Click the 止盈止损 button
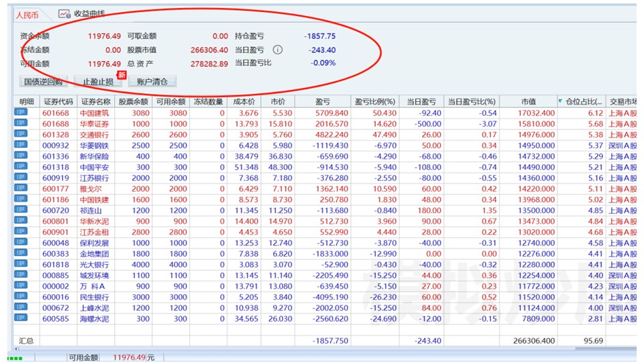Image resolution: width=644 pixels, height=362 pixels. (98, 82)
